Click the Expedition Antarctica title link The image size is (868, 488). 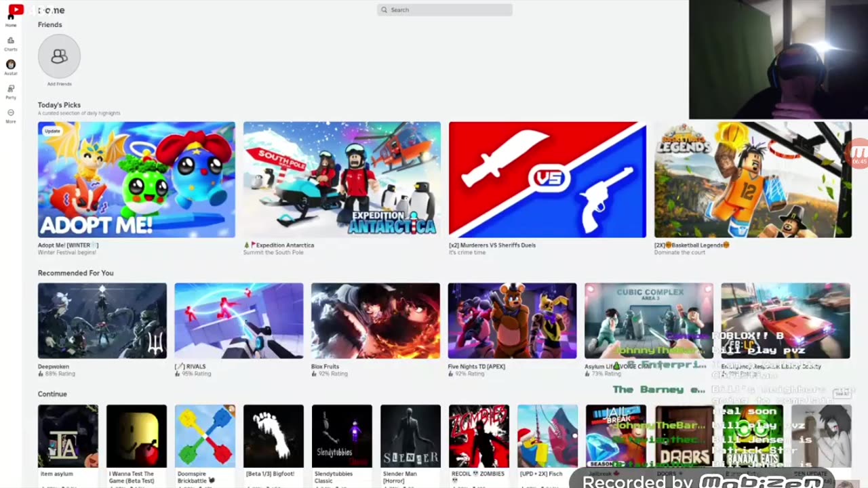point(279,245)
